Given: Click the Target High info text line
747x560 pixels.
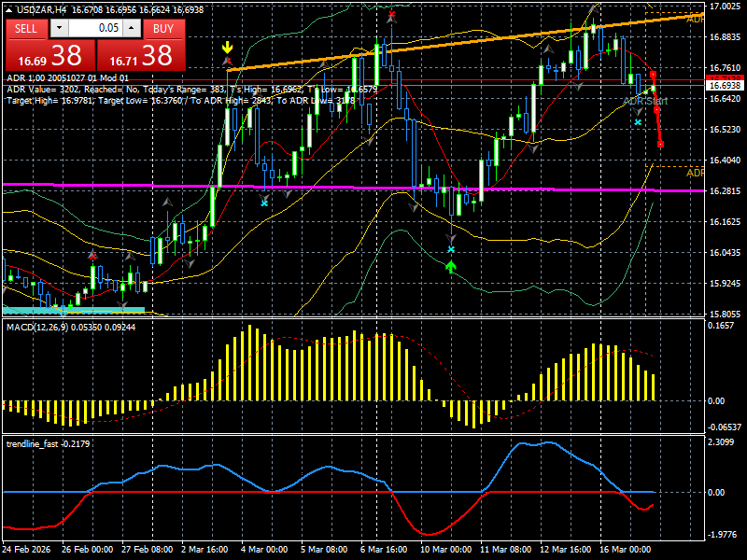Looking at the screenshot, I should [181, 101].
